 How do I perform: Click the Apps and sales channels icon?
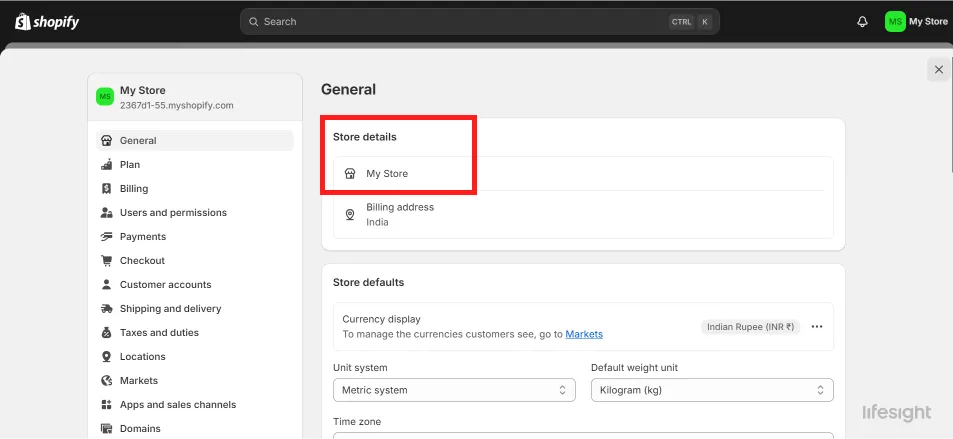tap(106, 404)
